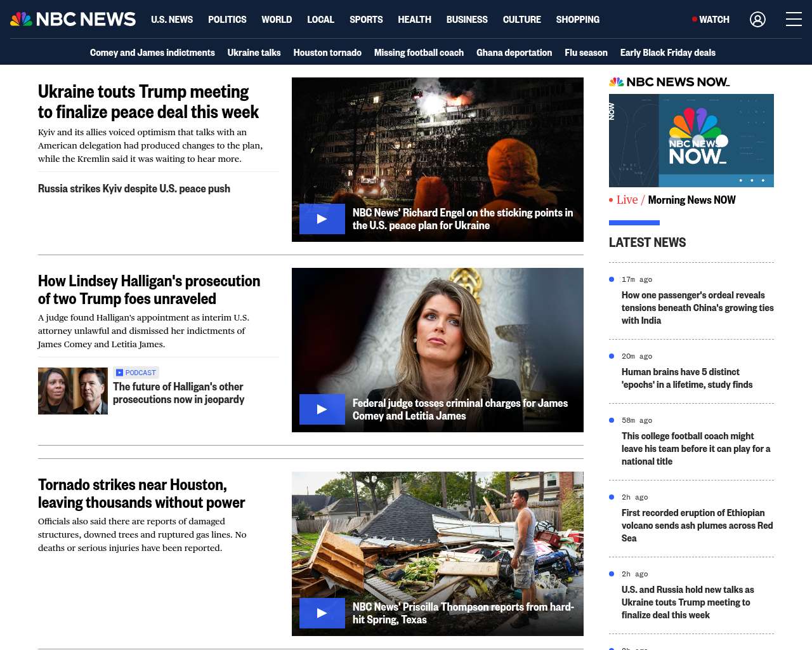Open Comey and James indictments topic

(152, 53)
